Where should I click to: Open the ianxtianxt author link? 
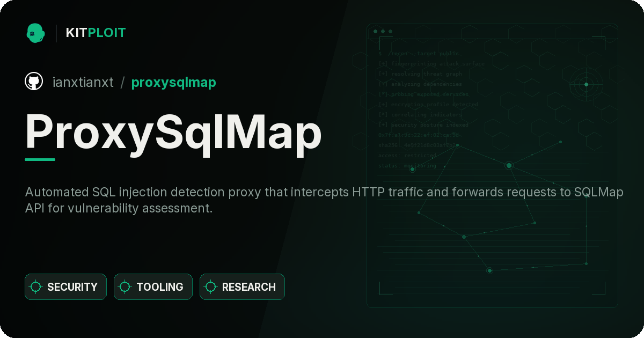coord(83,82)
